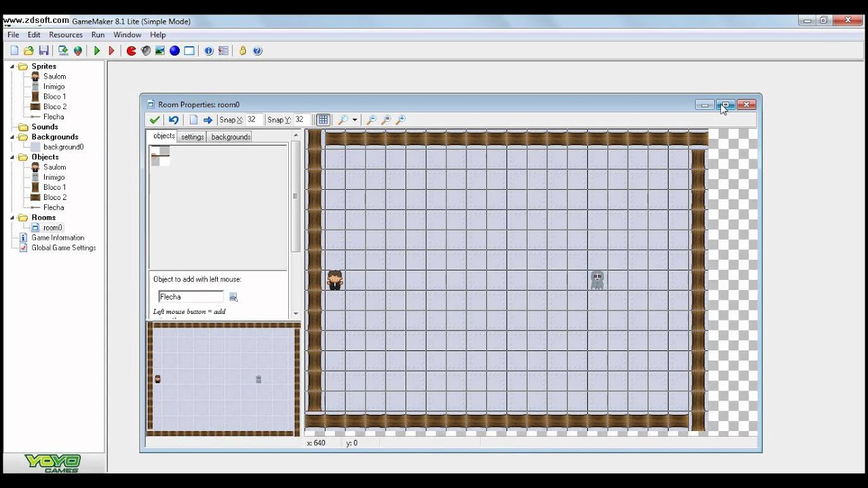Select background0 in the tree

[63, 147]
